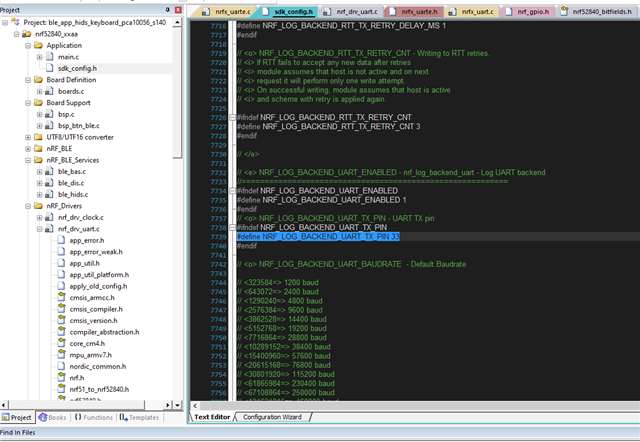Click the nRF_BLE_Services folder icon
The width and height of the screenshot is (640, 442).
point(38,160)
